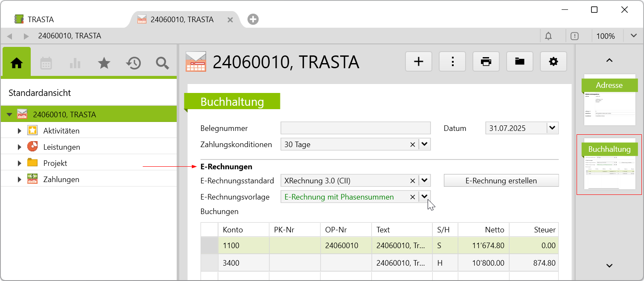The image size is (644, 281).
Task: Click the Netto value 11'674.80
Action: [x=484, y=246]
